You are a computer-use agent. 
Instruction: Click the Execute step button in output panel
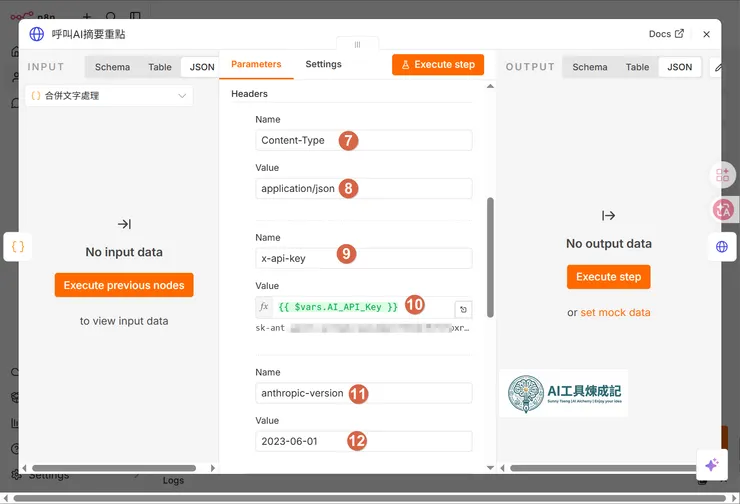(608, 277)
